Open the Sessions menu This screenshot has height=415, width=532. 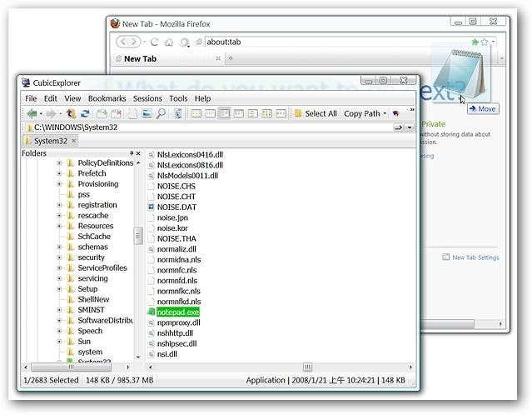pos(147,98)
